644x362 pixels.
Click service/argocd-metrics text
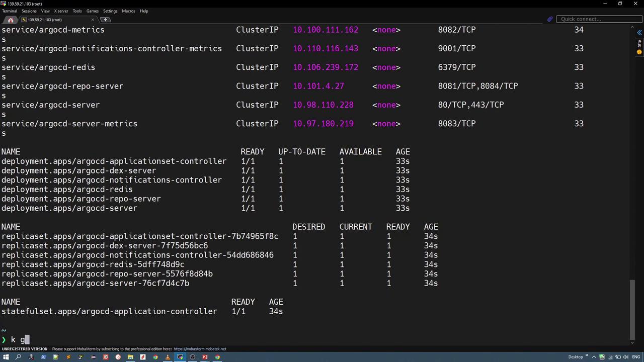53,30
